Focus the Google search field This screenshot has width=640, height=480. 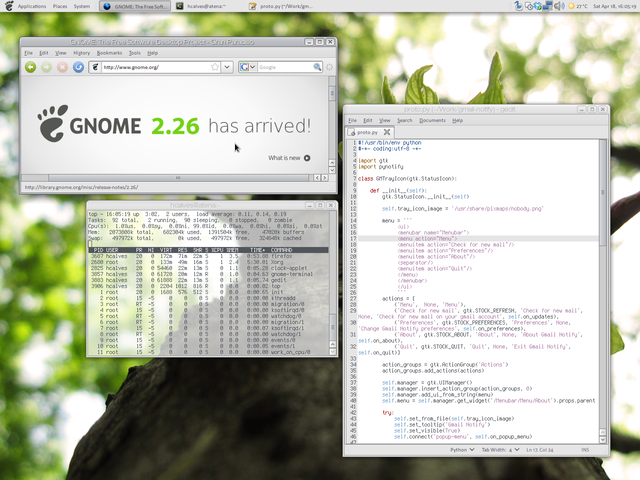coord(285,67)
